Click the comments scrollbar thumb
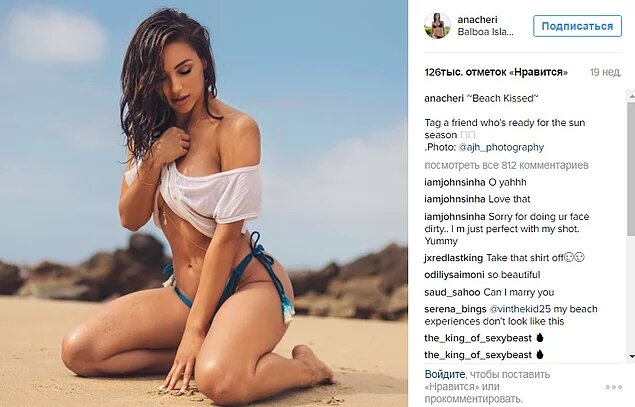The width and height of the screenshot is (635, 407). click(x=631, y=168)
